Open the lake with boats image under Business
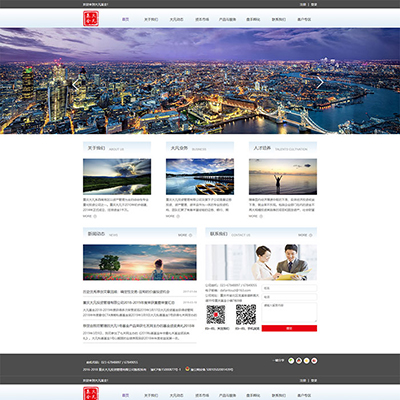400x400 pixels. 200,177
